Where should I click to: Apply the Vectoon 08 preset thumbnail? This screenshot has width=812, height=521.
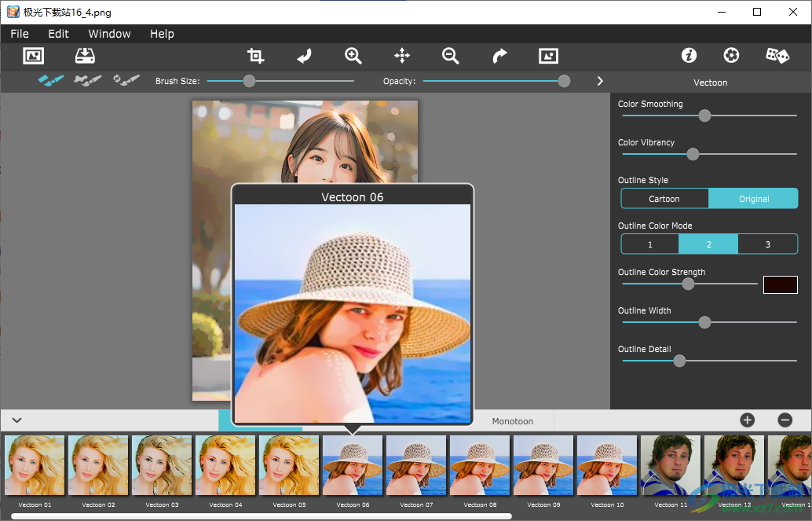(480, 465)
